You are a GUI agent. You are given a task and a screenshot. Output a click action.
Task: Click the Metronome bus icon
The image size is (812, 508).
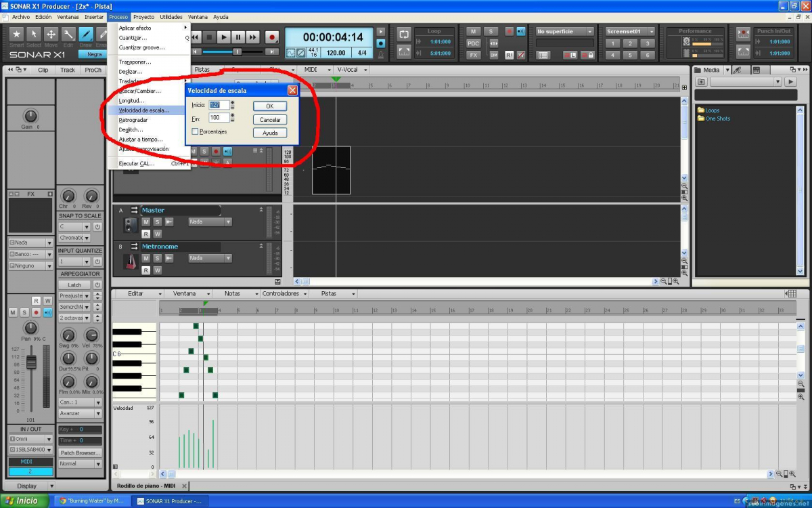point(130,263)
